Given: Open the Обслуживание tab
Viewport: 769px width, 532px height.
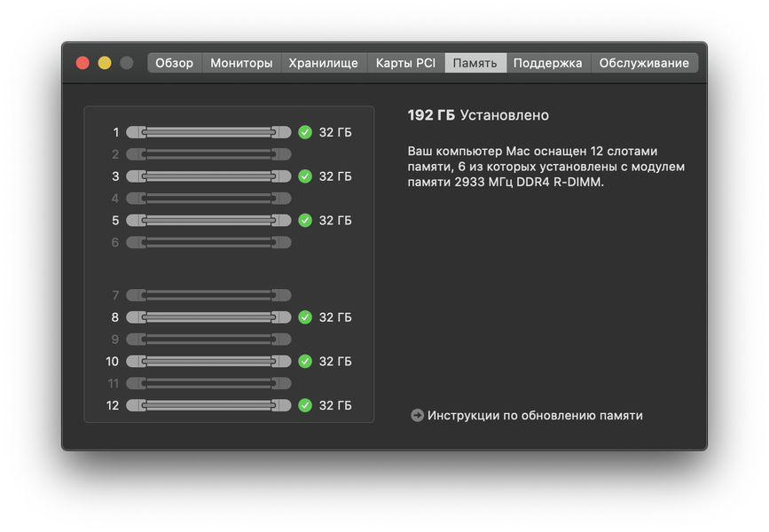Looking at the screenshot, I should pyautogui.click(x=644, y=63).
